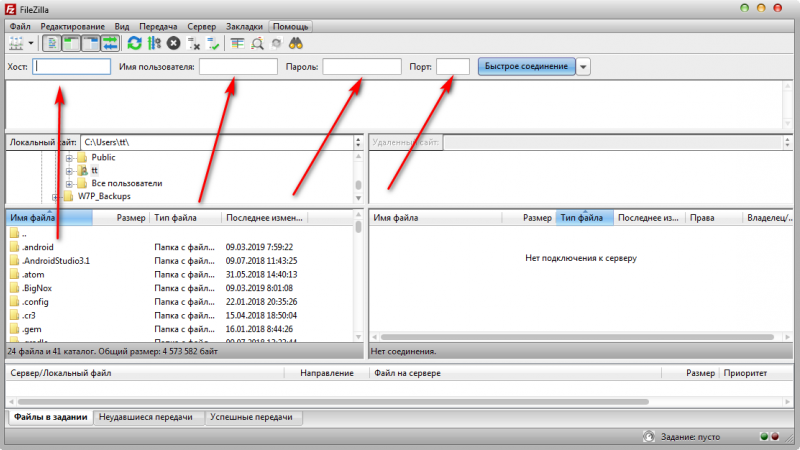Expand W7P_Backups tree node

55,197
